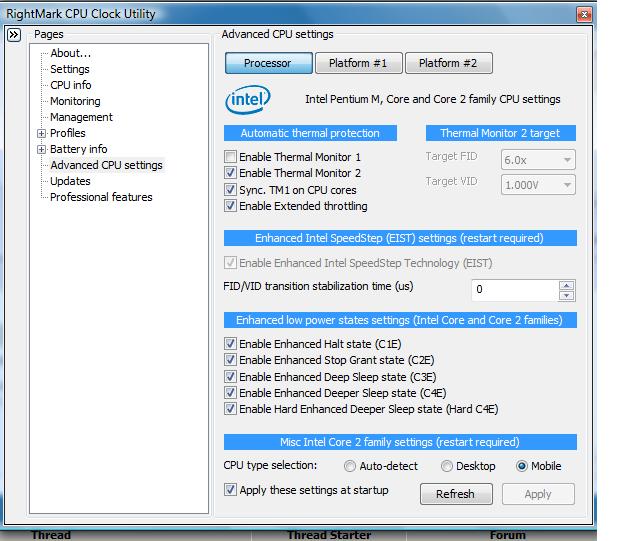
Task: Expand the Profiles tree node
Action: coord(41,134)
